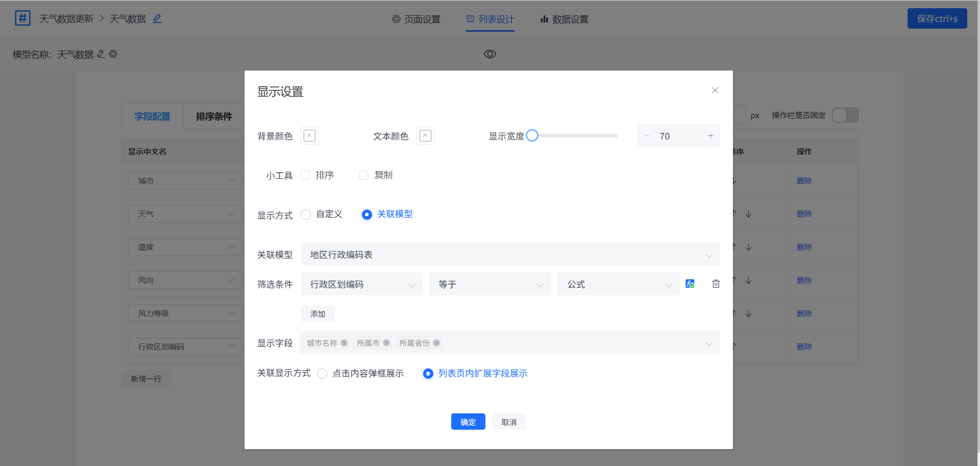Click 删除 link in 风力等级 row
This screenshot has width=980, height=466.
[804, 313]
